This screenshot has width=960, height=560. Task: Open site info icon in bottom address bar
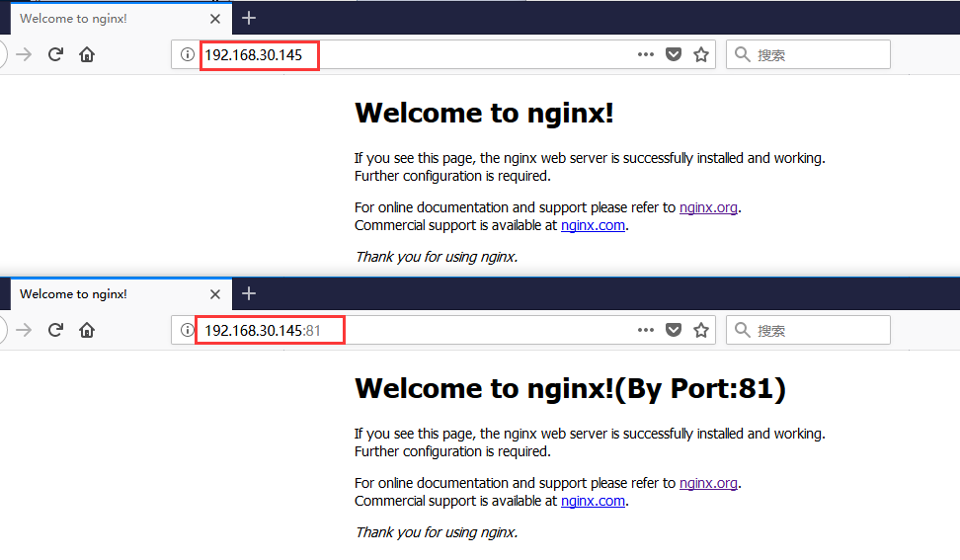tap(188, 330)
